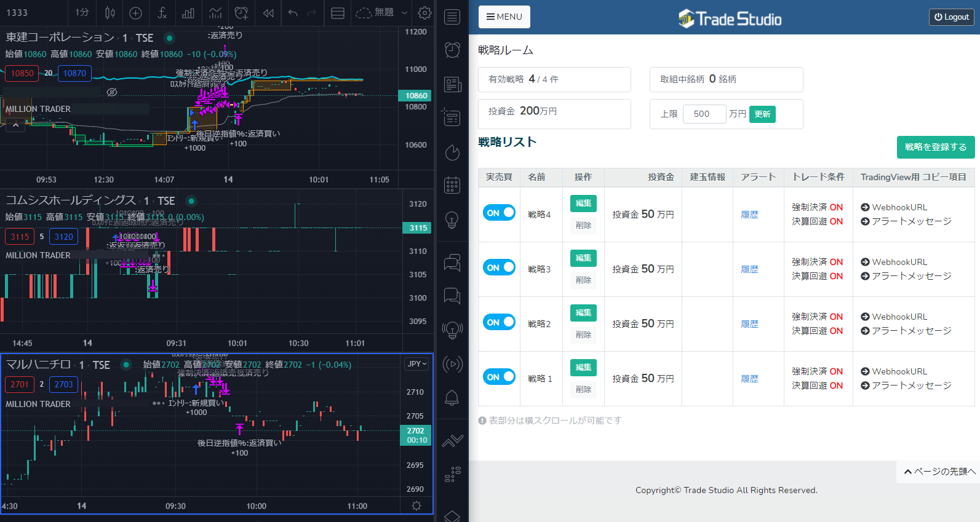980x522 pixels.
Task: Show the watchlist panel in the sidebar
Action: click(x=452, y=17)
